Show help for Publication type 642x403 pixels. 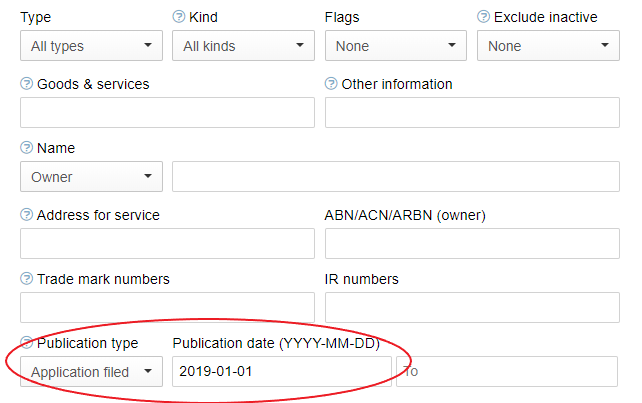[x=27, y=343]
